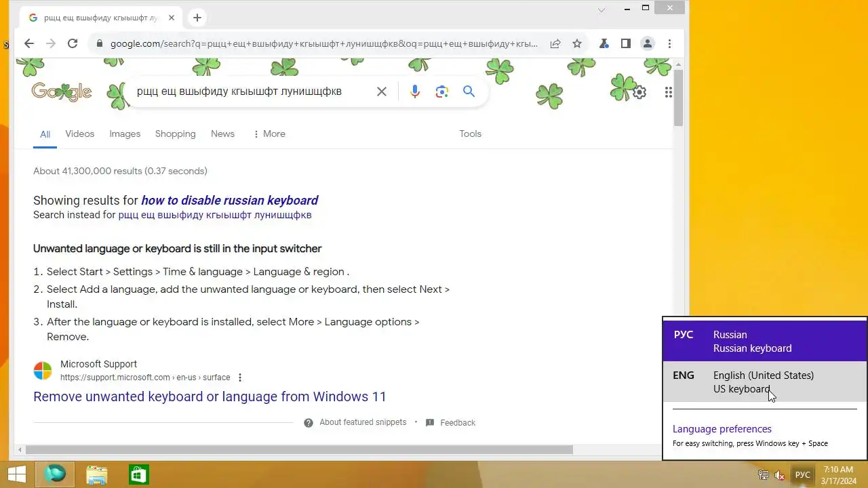Select the open Google search browser tab
Viewport: 868px width, 488px height.
[x=100, y=18]
